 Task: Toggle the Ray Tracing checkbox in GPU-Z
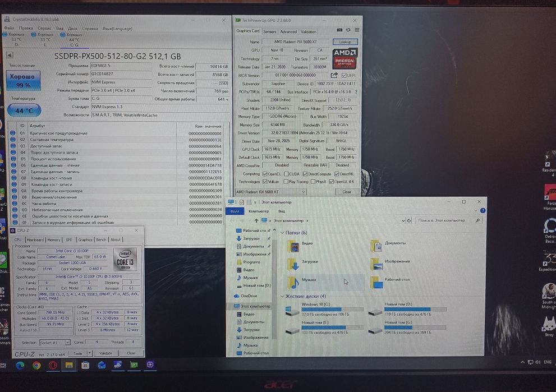click(286, 182)
